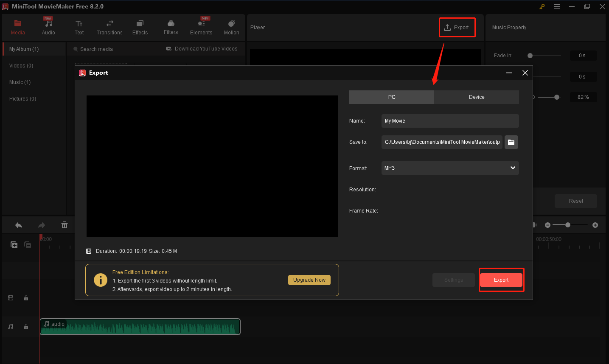Open the hamburger menu in title bar
Viewport: 609px width, 364px height.
click(557, 6)
